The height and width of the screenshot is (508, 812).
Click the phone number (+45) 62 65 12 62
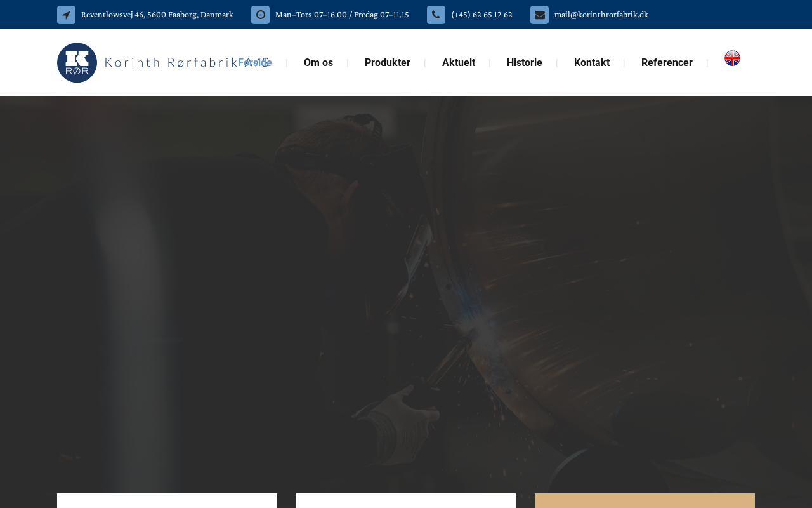(x=481, y=15)
